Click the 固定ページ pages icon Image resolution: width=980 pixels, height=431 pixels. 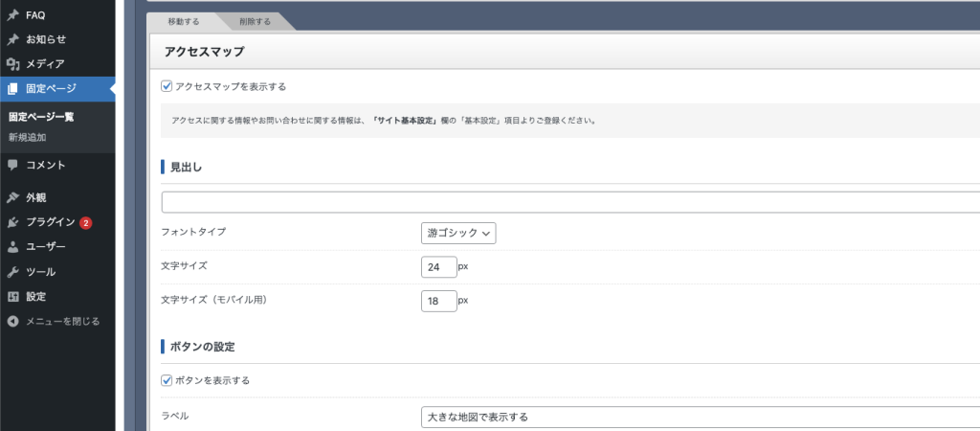pos(12,89)
